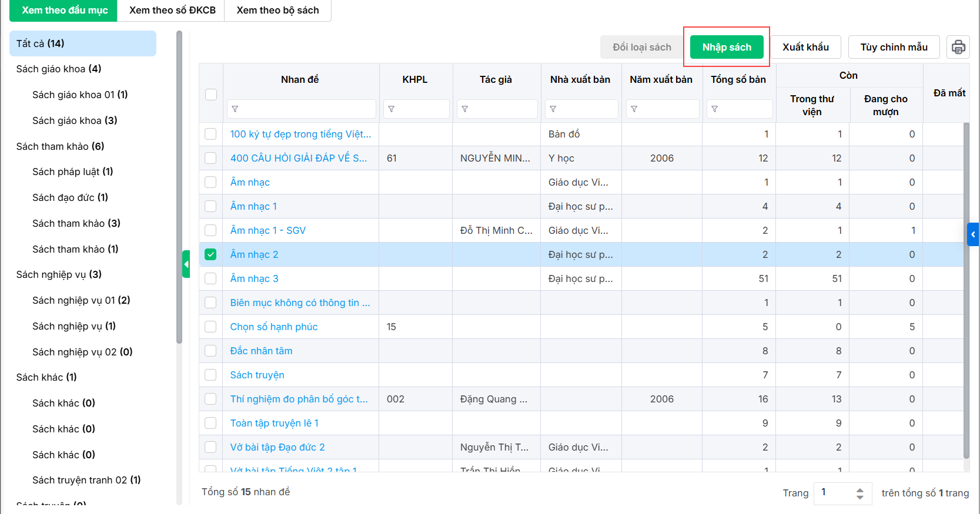Select Sách tham khảo (6) category
980x514 pixels.
click(x=60, y=146)
